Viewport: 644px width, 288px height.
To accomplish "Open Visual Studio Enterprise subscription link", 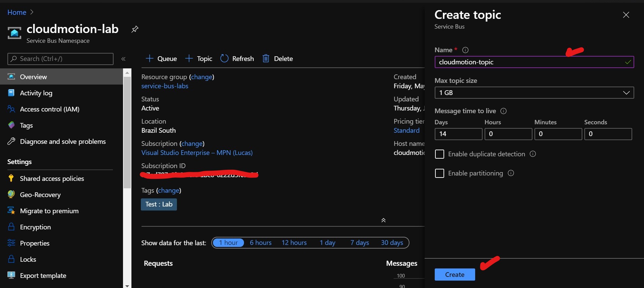I will point(197,153).
